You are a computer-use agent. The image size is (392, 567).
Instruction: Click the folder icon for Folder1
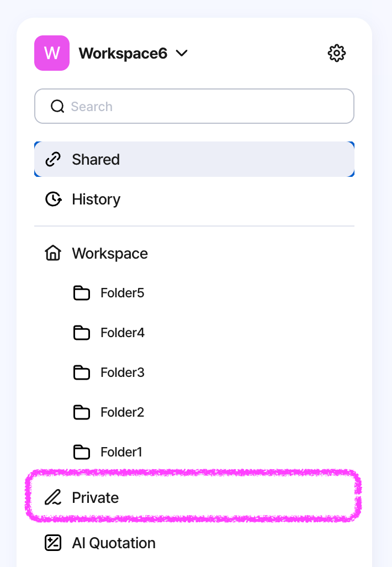(x=82, y=452)
